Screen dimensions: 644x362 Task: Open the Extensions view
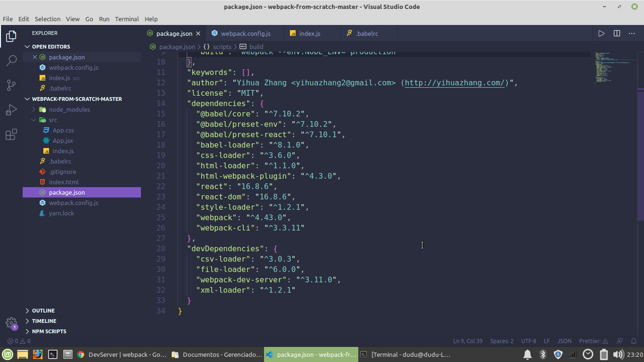(x=11, y=134)
